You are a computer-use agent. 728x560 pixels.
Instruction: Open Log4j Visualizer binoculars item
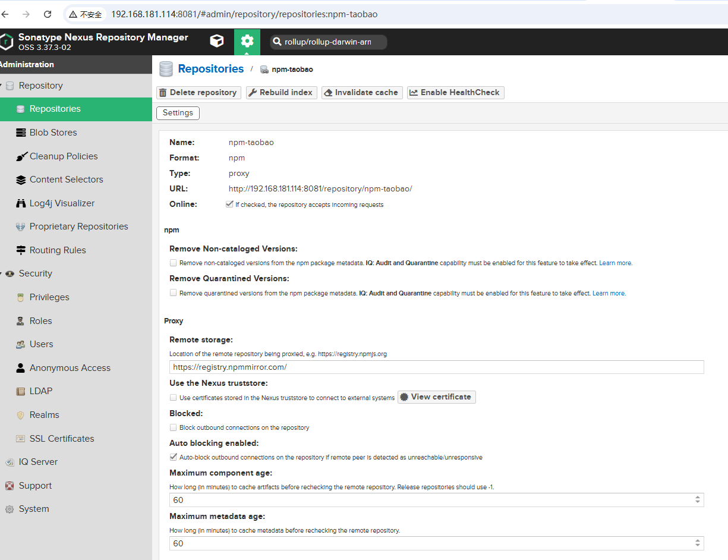62,203
